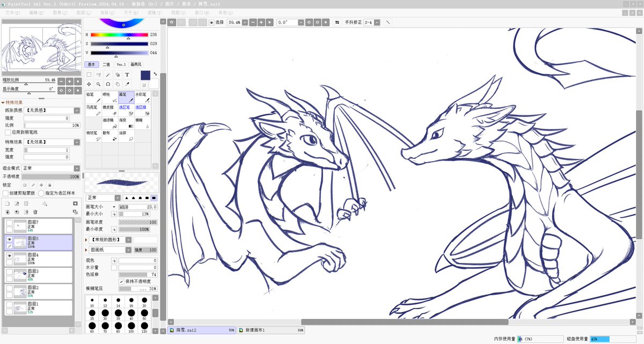Screen dimensions: 644x344
Task: Click zoom in plus button in navigator
Action: click(70, 81)
